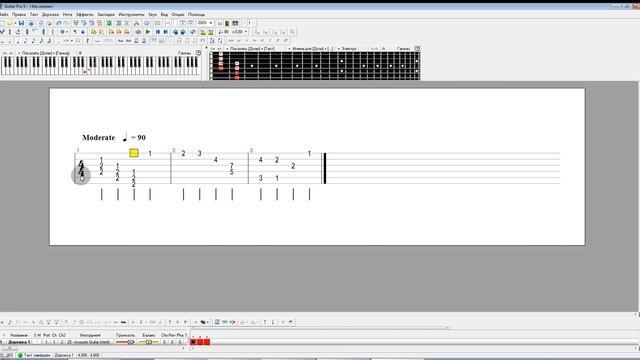Click keyboard panel corner toggle icon

tap(198, 53)
